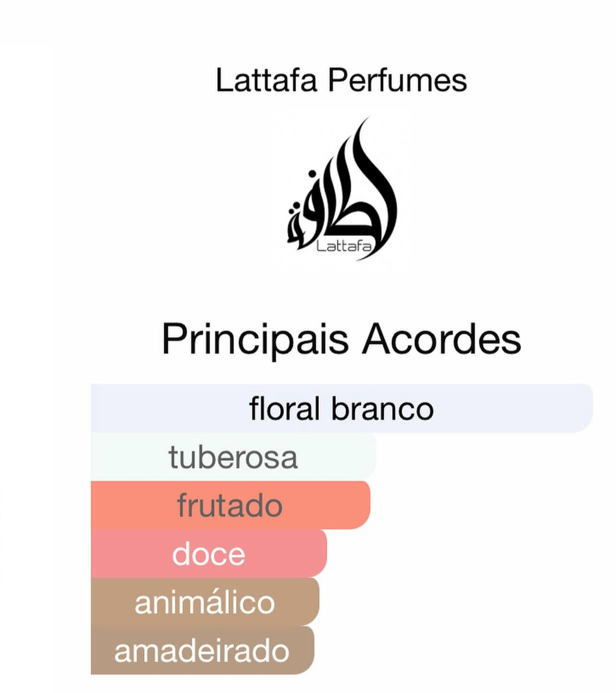Click the floral branco accord bar
616x693 pixels.
(342, 408)
